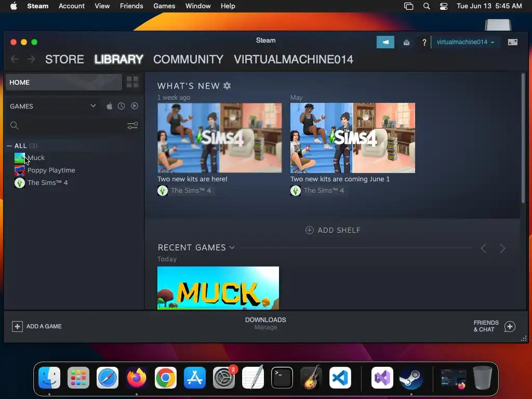This screenshot has width=532, height=399.
Task: Switch to the COMMUNITY tab
Action: click(x=188, y=59)
